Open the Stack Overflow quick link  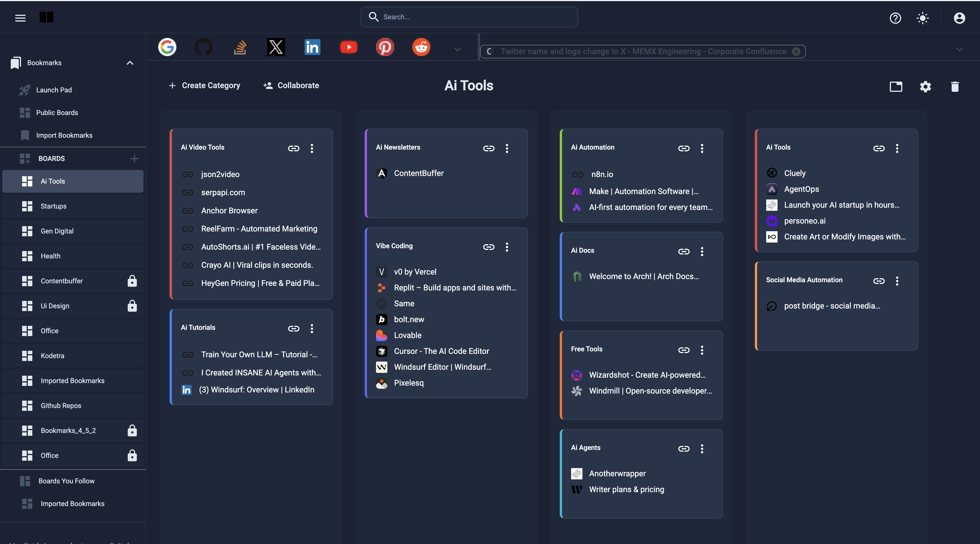pyautogui.click(x=240, y=47)
